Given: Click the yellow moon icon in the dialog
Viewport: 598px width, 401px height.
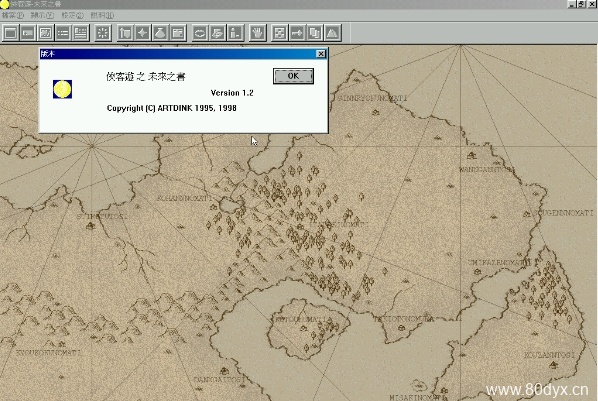Looking at the screenshot, I should 63,89.
